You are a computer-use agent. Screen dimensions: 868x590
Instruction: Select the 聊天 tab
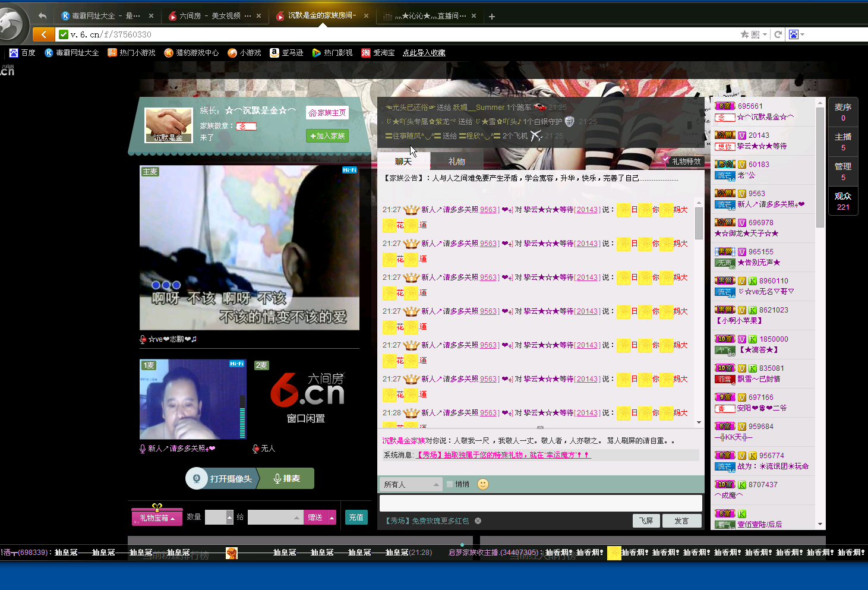click(403, 162)
